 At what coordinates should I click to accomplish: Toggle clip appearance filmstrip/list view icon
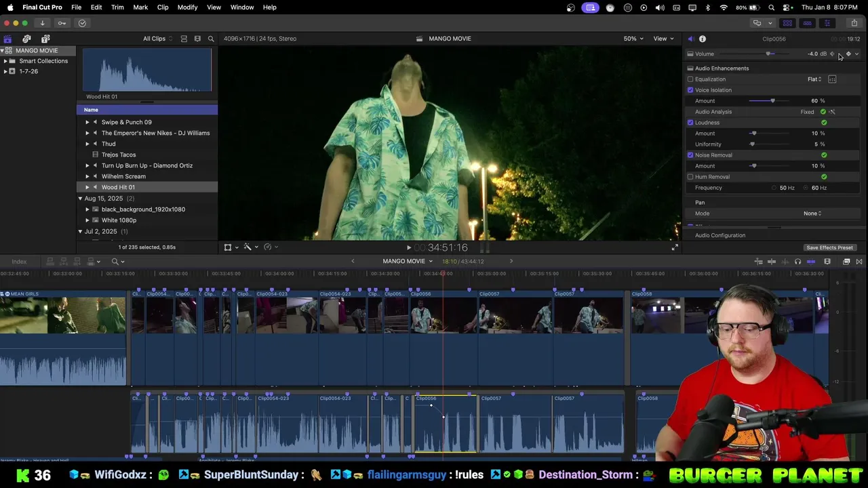[x=184, y=39]
